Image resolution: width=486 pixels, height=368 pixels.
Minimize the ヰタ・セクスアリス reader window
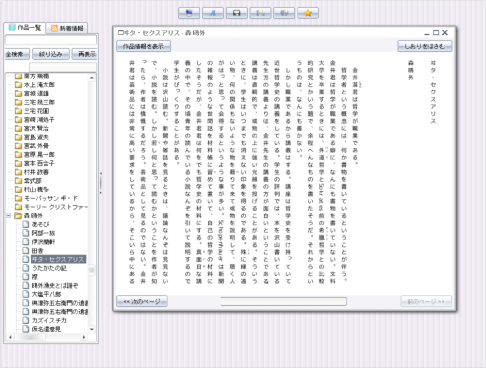point(427,33)
